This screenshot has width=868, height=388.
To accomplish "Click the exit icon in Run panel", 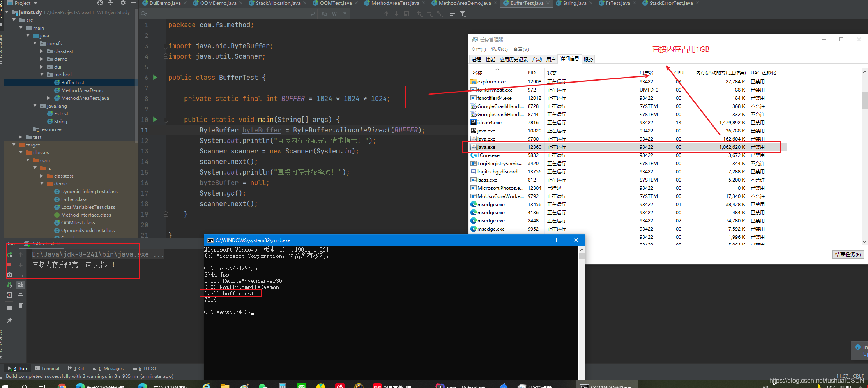I will click(x=10, y=295).
